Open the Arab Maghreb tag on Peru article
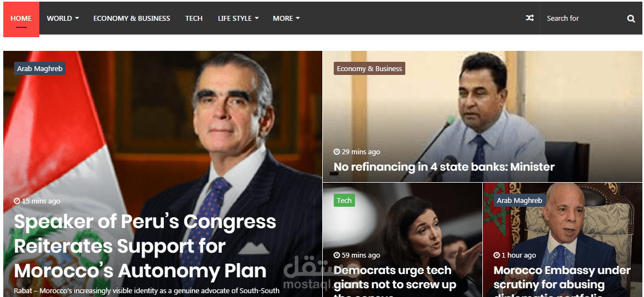This screenshot has height=297, width=644. 40,69
